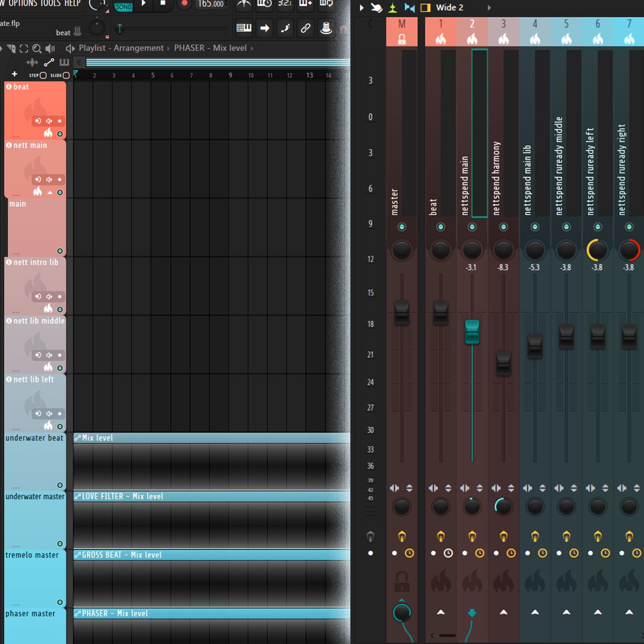
Task: Open the Playlist speaker menu icon
Action: (70, 48)
